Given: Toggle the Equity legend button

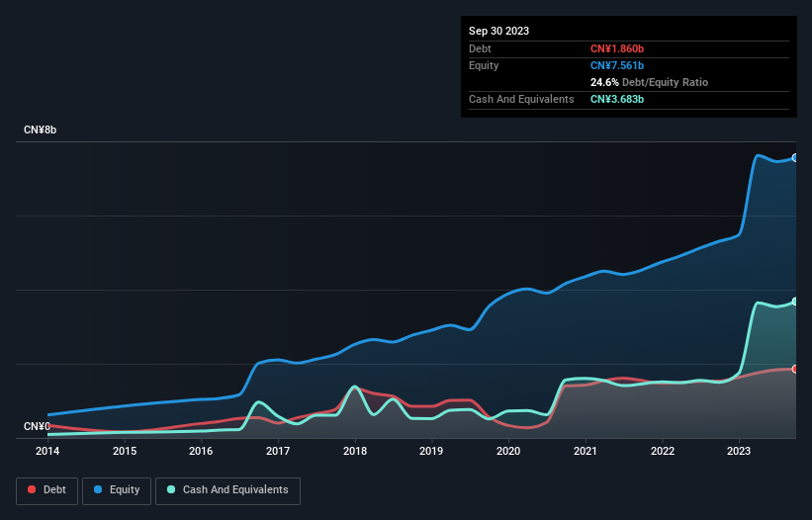Looking at the screenshot, I should [x=117, y=490].
